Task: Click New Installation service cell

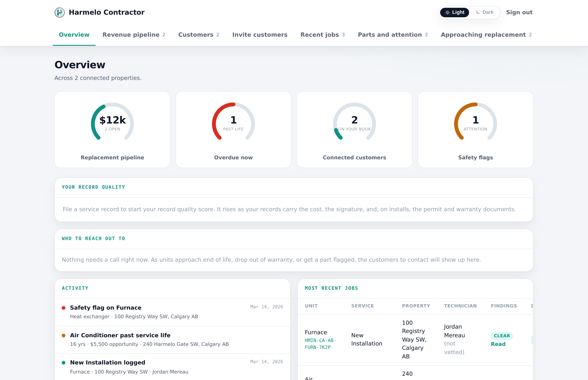Action: click(367, 339)
